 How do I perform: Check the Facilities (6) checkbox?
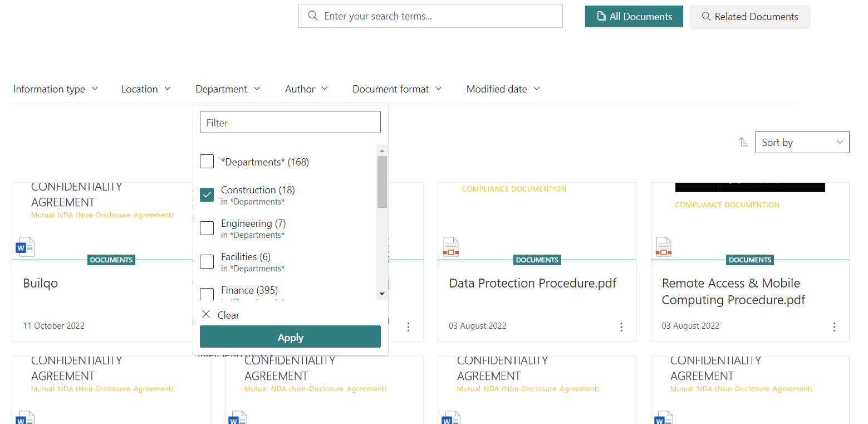tap(207, 261)
